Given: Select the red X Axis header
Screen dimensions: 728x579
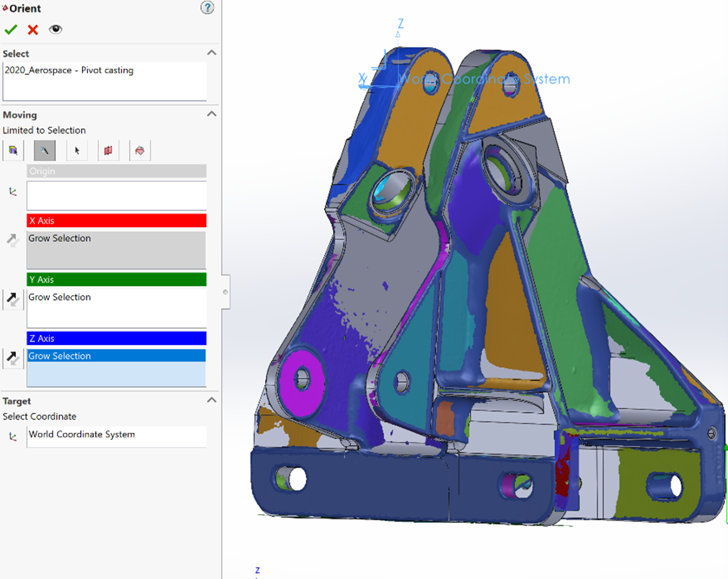Looking at the screenshot, I should (x=117, y=220).
